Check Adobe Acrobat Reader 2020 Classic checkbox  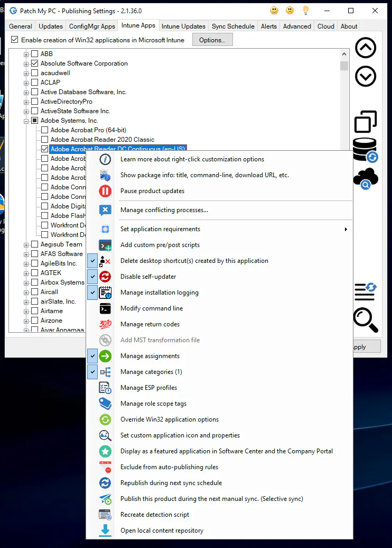pos(45,140)
